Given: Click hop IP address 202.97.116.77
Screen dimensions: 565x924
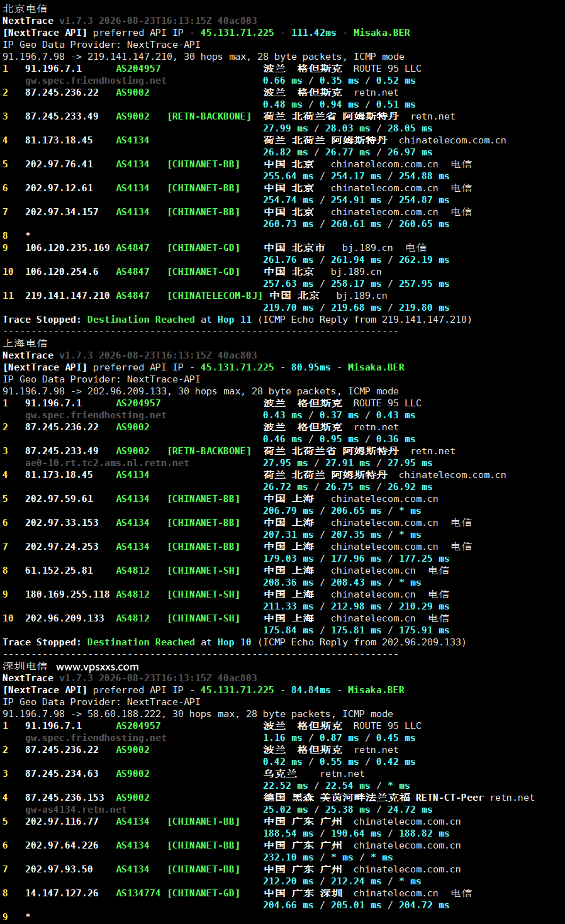Looking at the screenshot, I should click(x=62, y=821).
